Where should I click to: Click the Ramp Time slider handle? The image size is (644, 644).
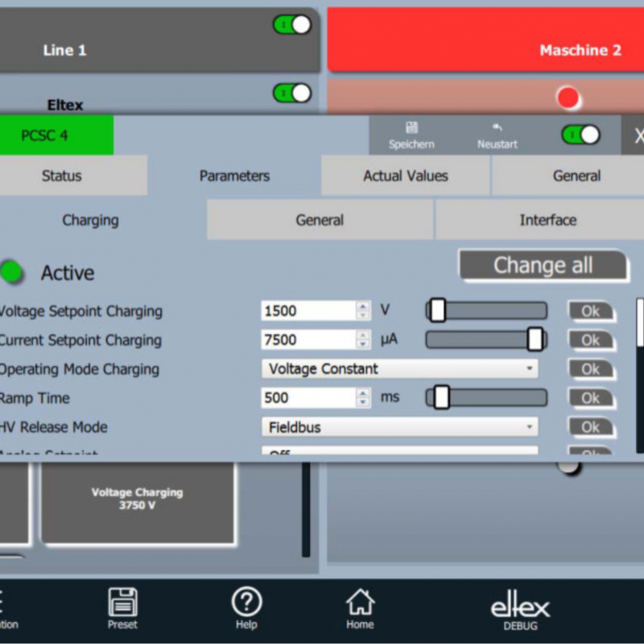[x=440, y=398]
